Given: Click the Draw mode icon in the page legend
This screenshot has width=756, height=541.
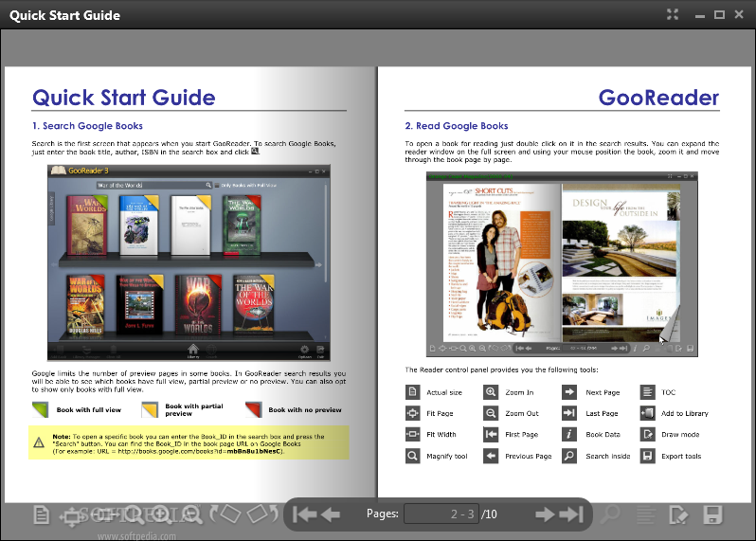Looking at the screenshot, I should pos(647,435).
